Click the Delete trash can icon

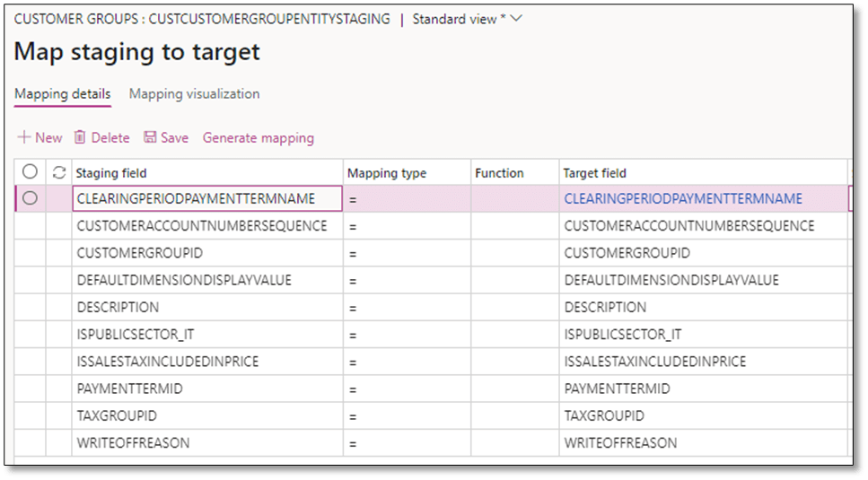tap(80, 137)
